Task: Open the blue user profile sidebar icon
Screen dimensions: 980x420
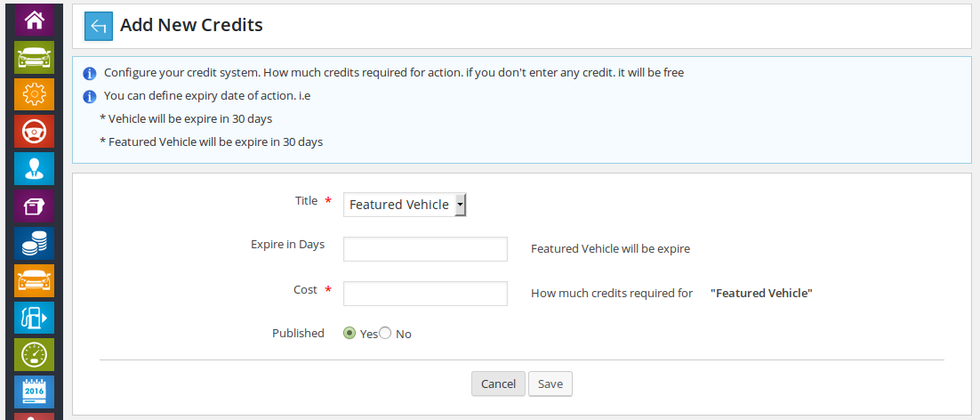Action: (35, 169)
